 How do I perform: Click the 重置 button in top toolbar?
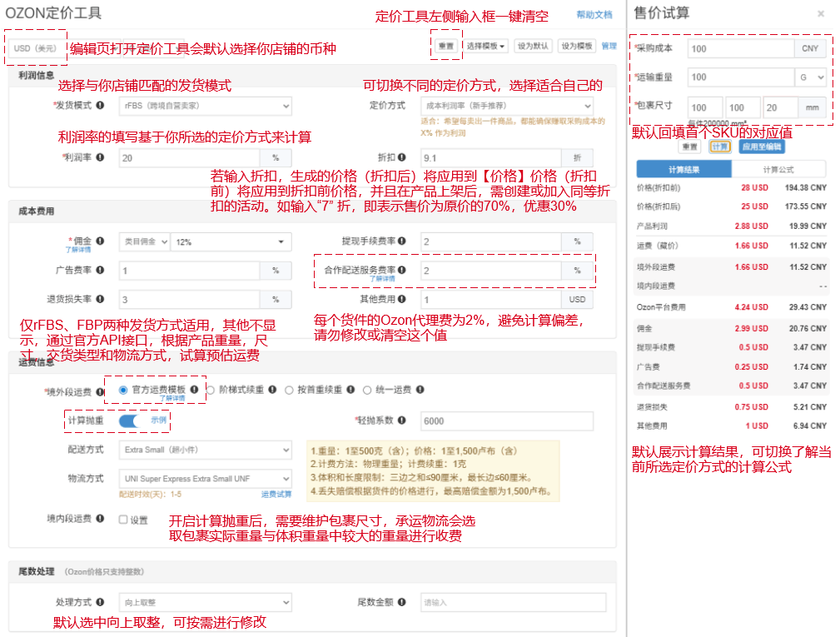pos(445,47)
